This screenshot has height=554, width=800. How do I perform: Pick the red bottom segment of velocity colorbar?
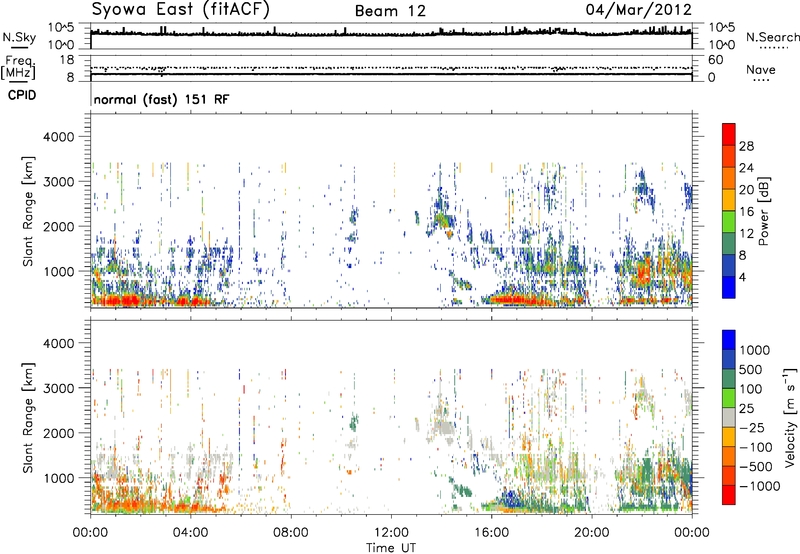[729, 495]
